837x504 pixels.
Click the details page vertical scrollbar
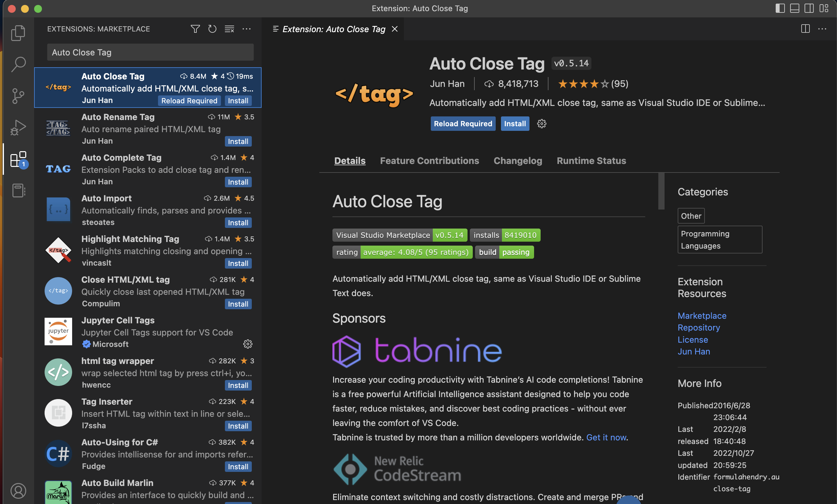pos(661,191)
